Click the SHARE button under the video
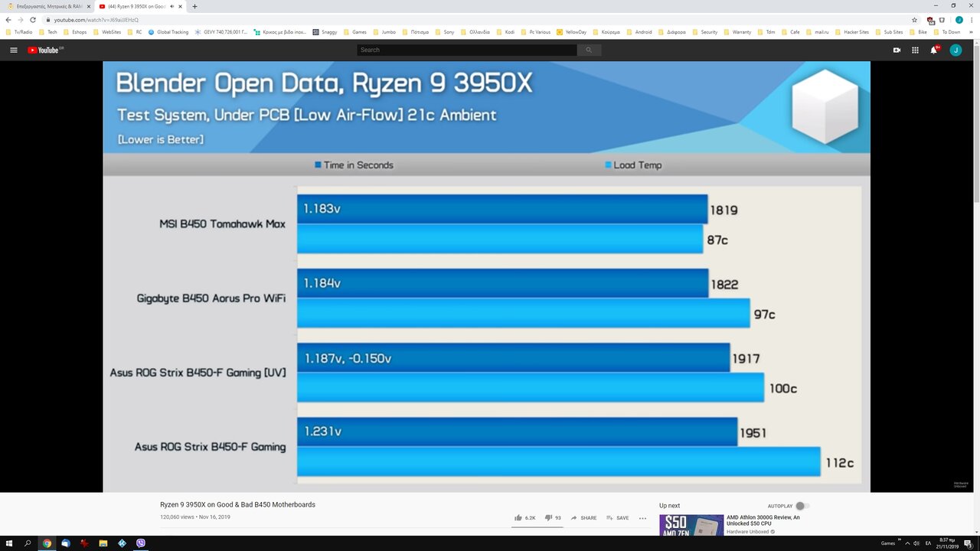This screenshot has height=551, width=980. [583, 518]
